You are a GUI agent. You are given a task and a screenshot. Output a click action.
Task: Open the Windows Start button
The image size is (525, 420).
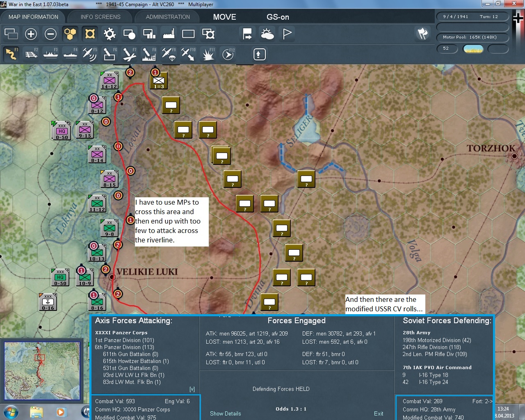pos(11,412)
